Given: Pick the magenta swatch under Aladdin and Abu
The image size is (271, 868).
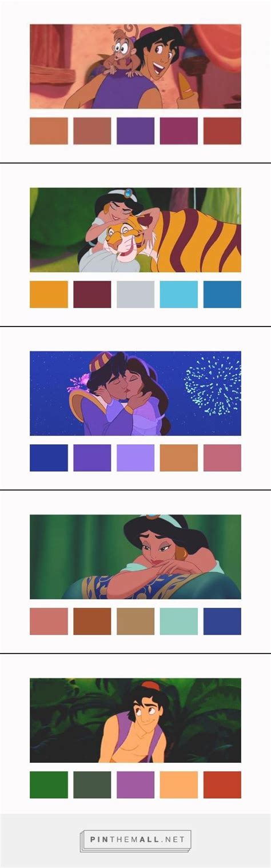Looking at the screenshot, I should tap(179, 131).
